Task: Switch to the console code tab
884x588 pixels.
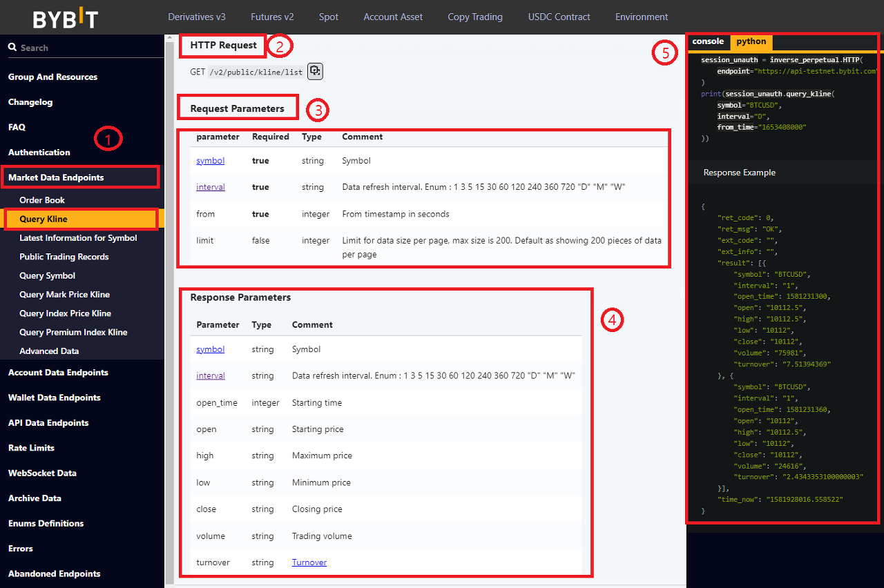Action: [x=708, y=41]
